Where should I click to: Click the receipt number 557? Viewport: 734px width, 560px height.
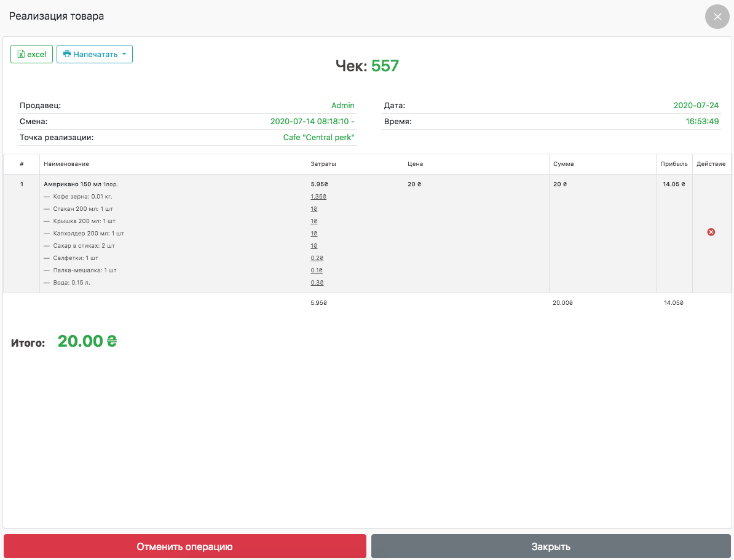385,66
